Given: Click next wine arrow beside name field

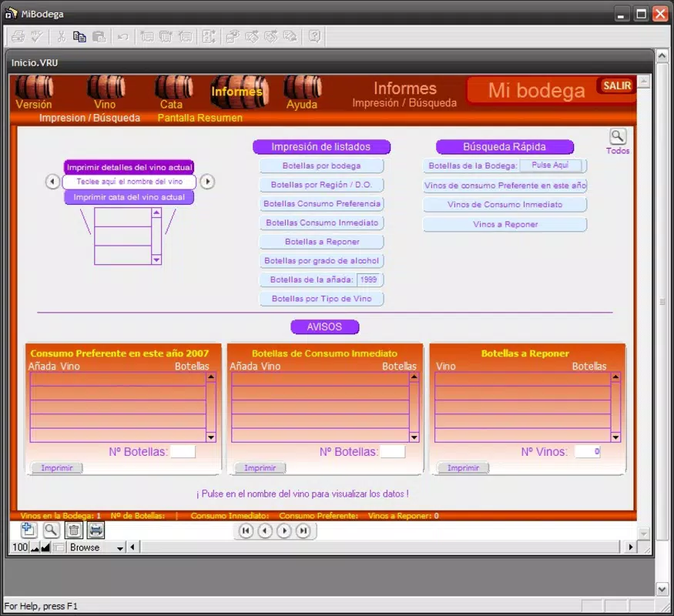Looking at the screenshot, I should [207, 182].
